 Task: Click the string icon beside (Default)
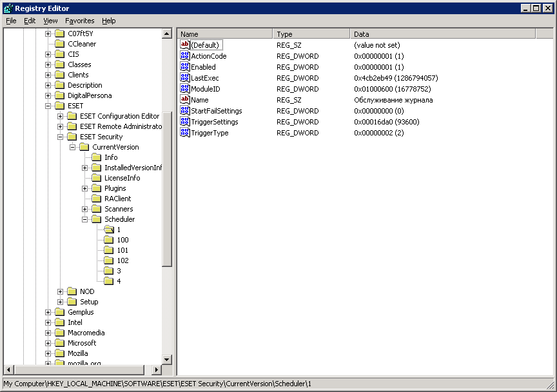tap(185, 44)
